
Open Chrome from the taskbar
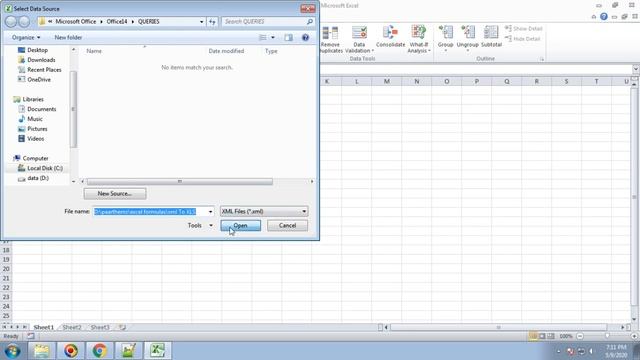point(99,351)
